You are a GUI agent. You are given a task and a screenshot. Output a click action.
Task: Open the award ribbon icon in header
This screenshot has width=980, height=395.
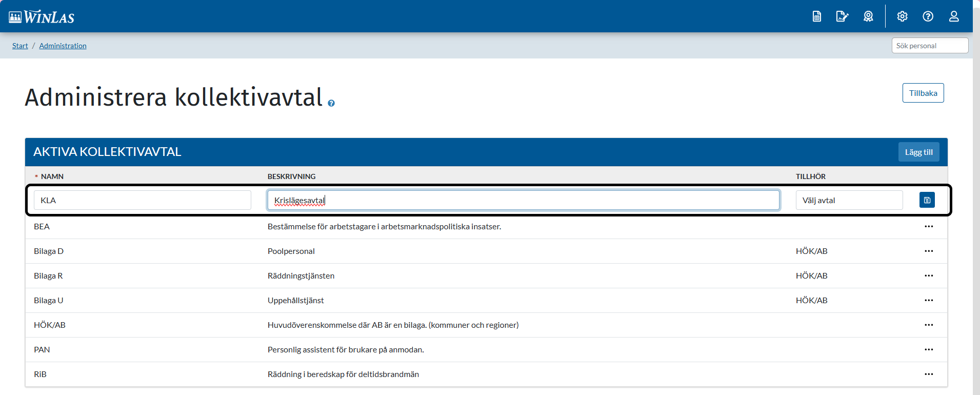868,16
